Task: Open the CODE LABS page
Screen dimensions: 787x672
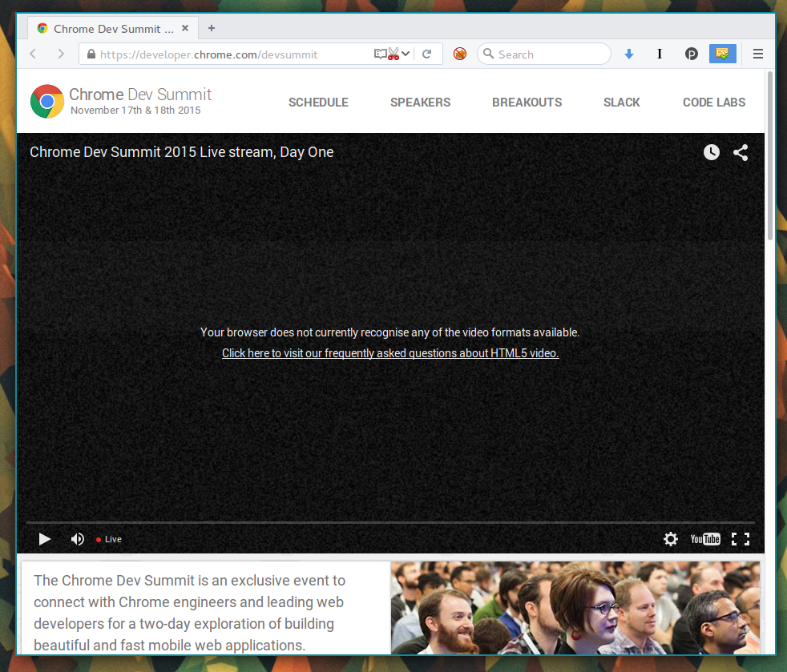Action: click(x=714, y=103)
